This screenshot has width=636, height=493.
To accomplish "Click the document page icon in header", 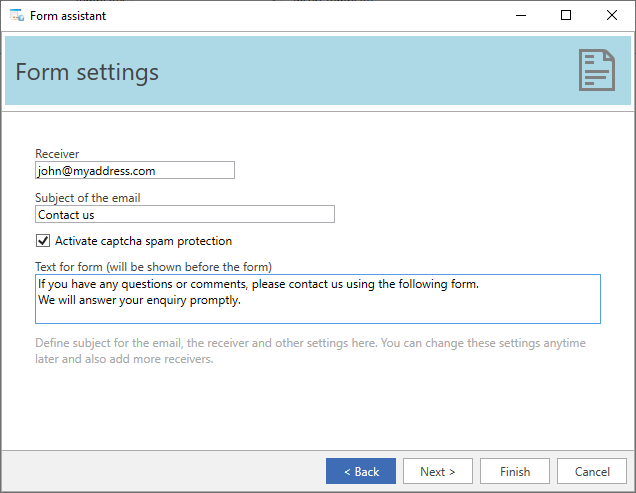I will coord(597,70).
